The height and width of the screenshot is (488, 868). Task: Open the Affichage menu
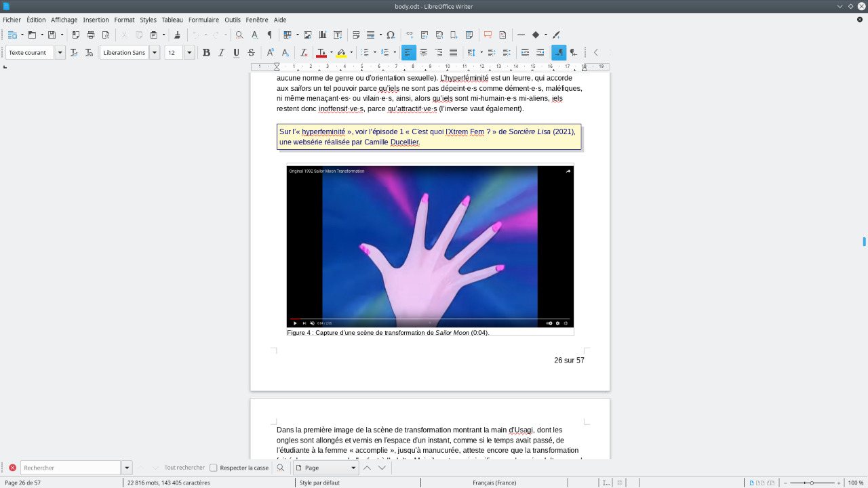64,20
